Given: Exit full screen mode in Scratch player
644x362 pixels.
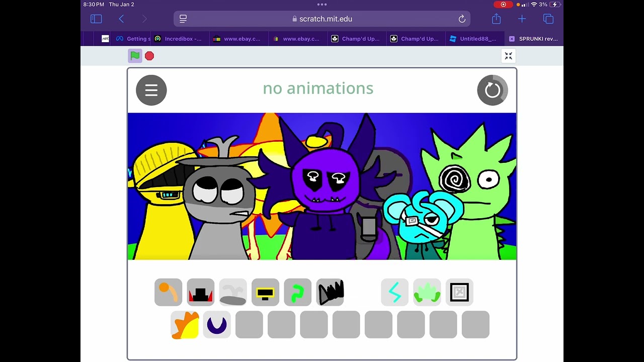Looking at the screenshot, I should click(508, 56).
